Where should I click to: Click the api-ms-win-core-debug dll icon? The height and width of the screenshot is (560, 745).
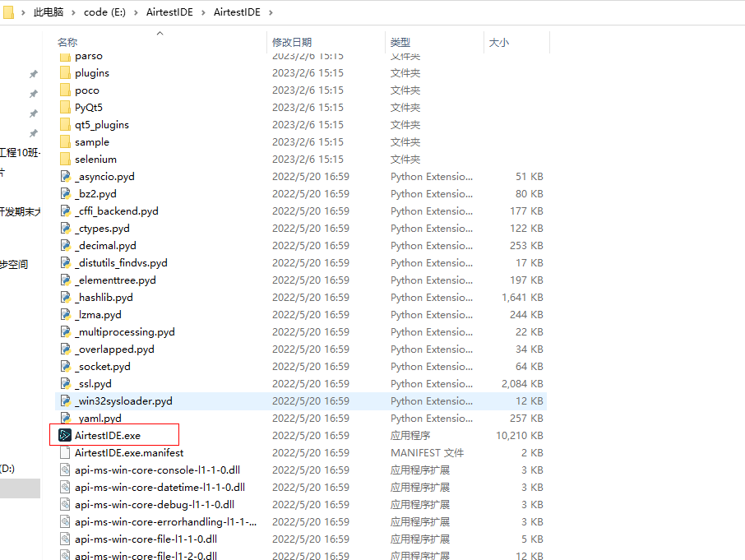(x=65, y=504)
